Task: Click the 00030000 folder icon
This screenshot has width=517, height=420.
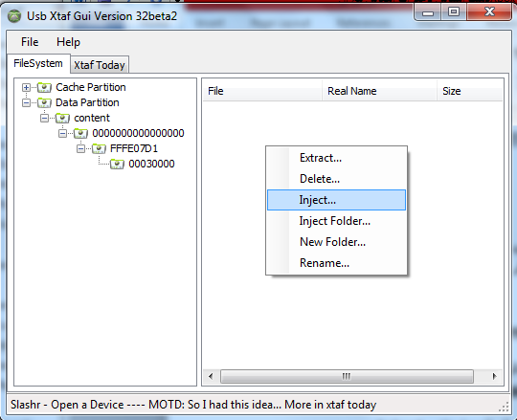Action: [x=117, y=164]
